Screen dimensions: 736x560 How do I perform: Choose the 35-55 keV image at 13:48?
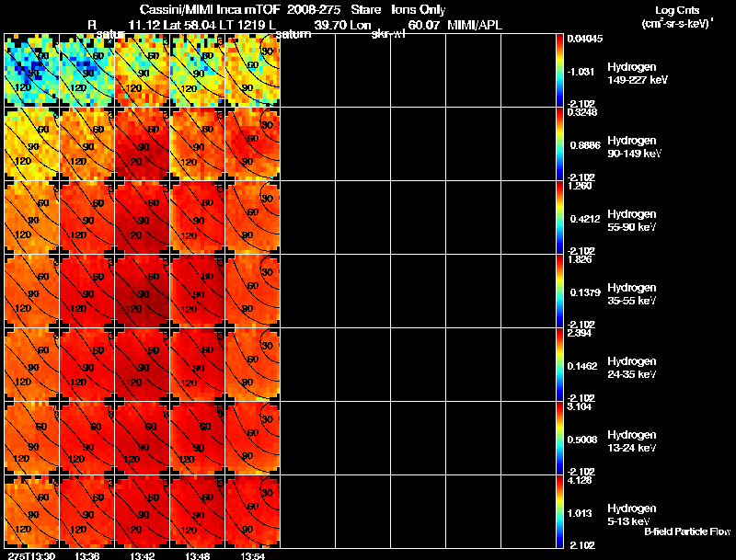(197, 291)
